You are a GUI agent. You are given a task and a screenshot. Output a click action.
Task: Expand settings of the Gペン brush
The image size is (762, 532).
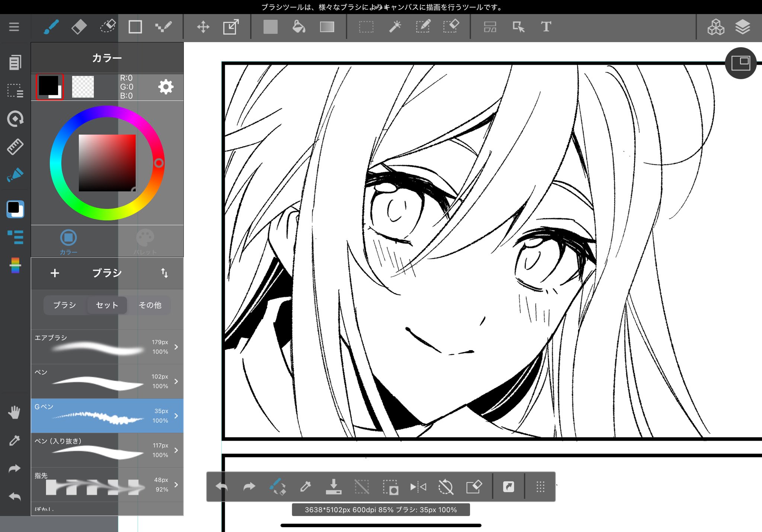click(x=176, y=416)
